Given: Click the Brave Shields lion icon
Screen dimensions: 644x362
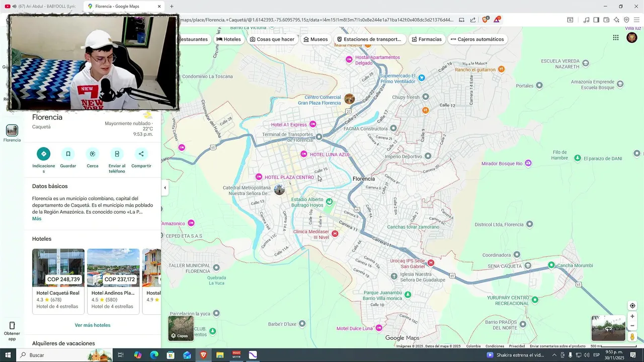Looking at the screenshot, I should (485, 20).
